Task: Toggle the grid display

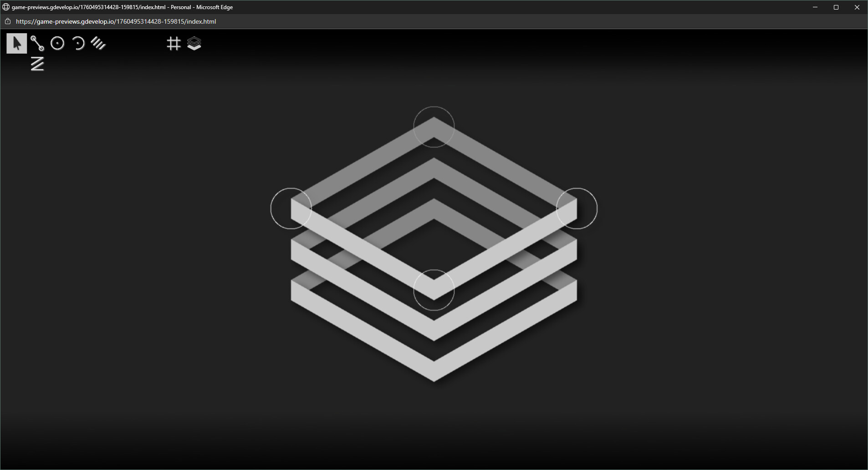Action: tap(174, 44)
